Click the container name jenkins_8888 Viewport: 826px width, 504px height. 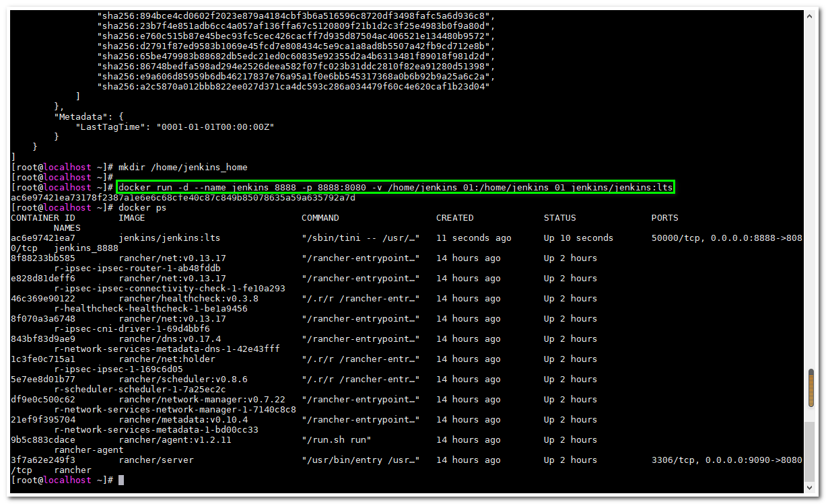pos(86,248)
